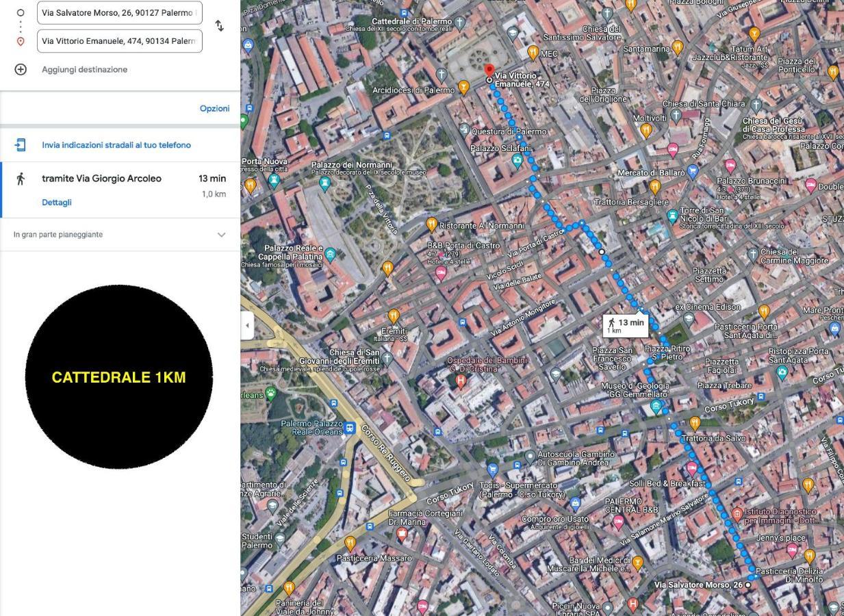844x616 pixels.
Task: Click the Istituto Diagnostico per Immagini marker
Action: [737, 513]
